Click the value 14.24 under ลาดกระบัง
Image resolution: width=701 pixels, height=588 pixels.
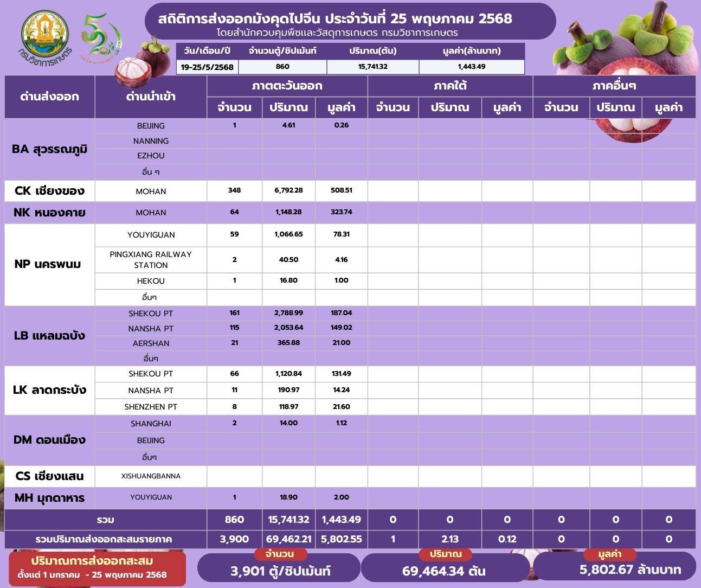tap(342, 390)
